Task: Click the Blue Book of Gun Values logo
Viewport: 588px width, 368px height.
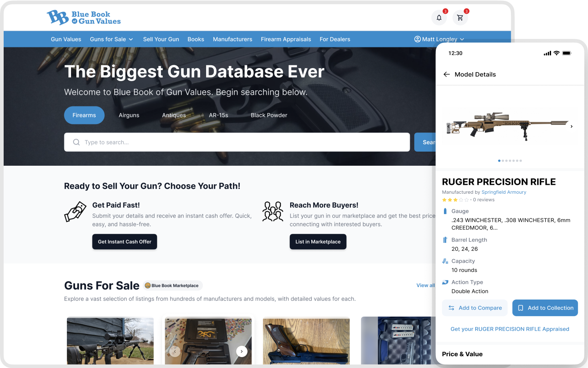Action: (x=84, y=18)
